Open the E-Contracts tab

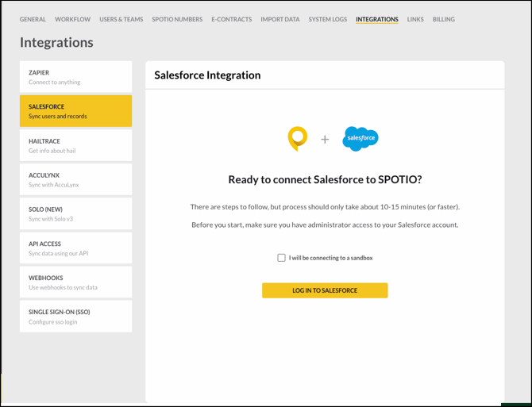(232, 19)
